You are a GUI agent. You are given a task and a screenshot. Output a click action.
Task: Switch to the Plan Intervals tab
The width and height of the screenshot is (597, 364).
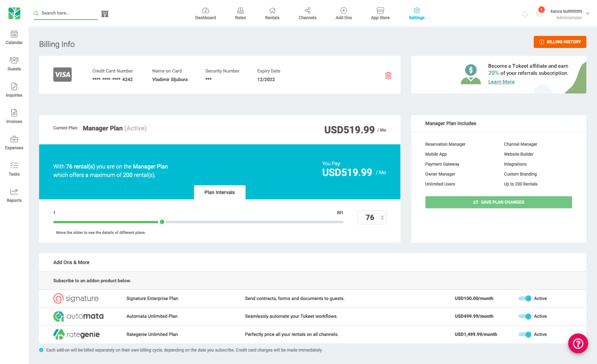(x=219, y=192)
